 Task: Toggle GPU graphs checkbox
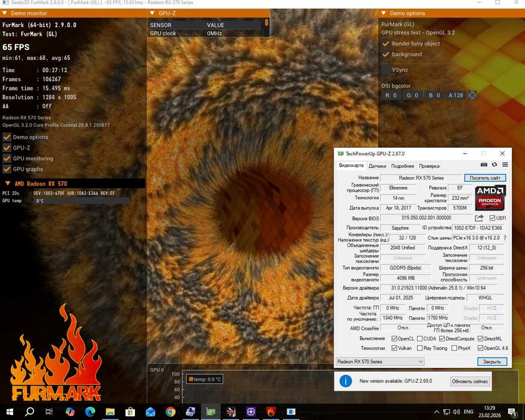(7, 169)
